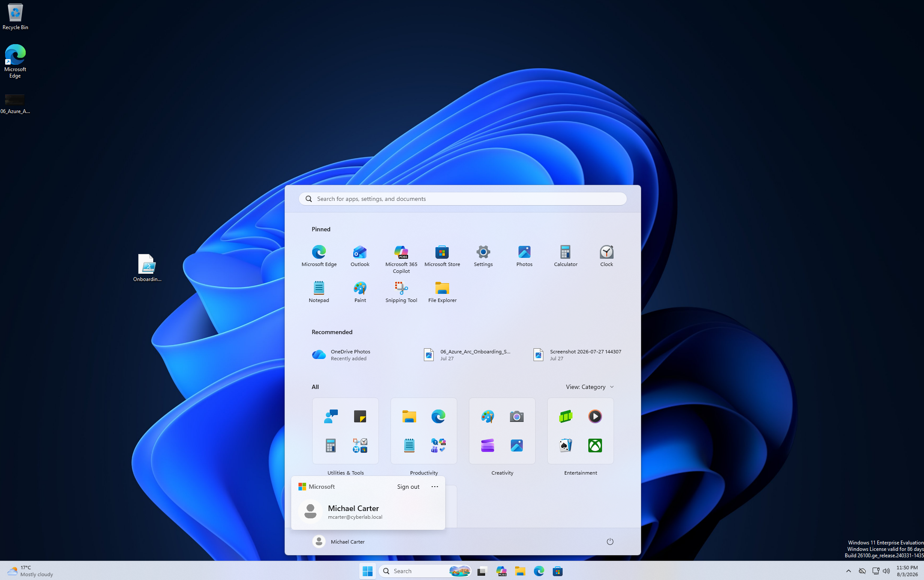The image size is (924, 580).
Task: Open Solitaire in Entertainment group
Action: tap(566, 445)
